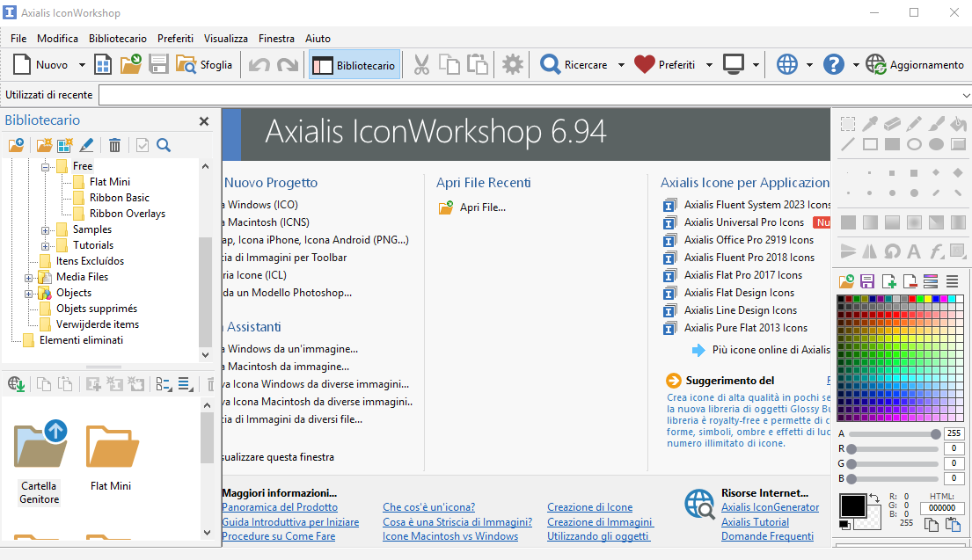Image resolution: width=972 pixels, height=560 pixels.
Task: Open the Flat Mini folder thumbnail
Action: coord(112,457)
